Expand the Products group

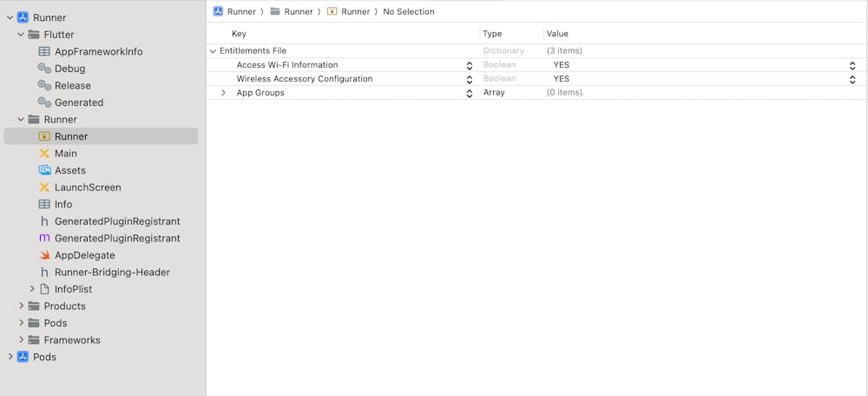[21, 306]
